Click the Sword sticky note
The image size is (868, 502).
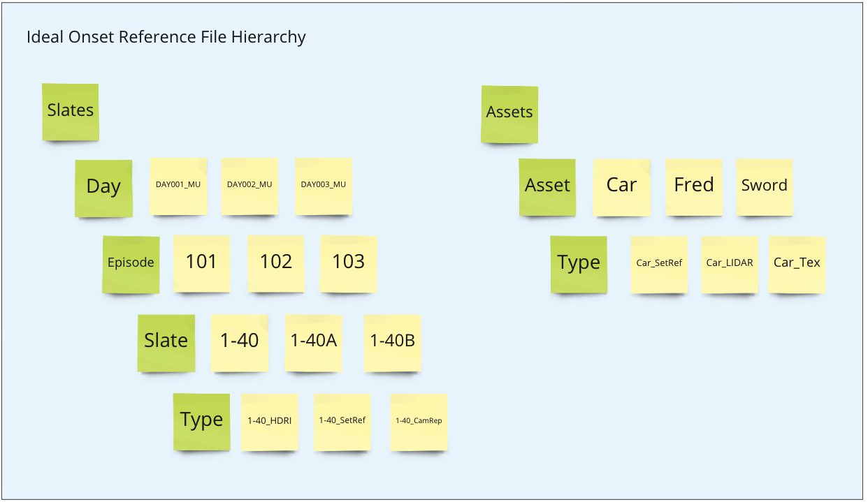point(765,186)
